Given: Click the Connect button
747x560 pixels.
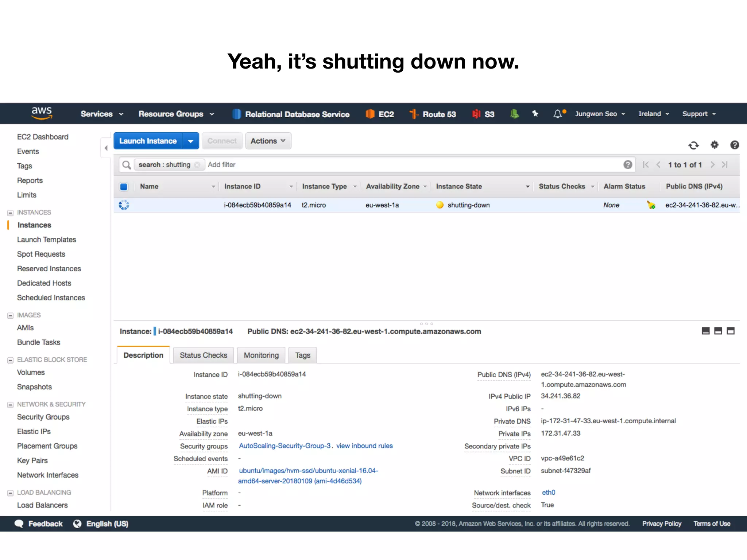Looking at the screenshot, I should pos(222,141).
